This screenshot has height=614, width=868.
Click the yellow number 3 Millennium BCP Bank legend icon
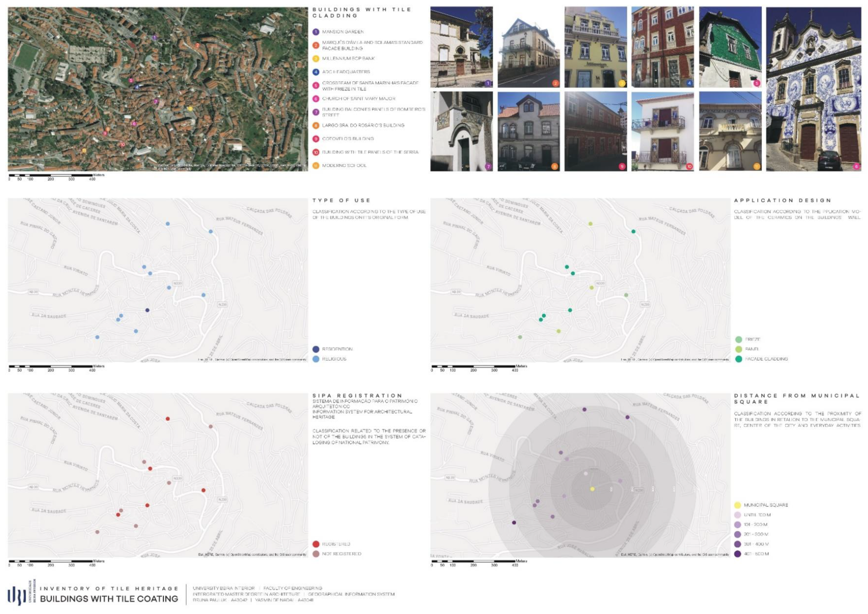pyautogui.click(x=316, y=58)
